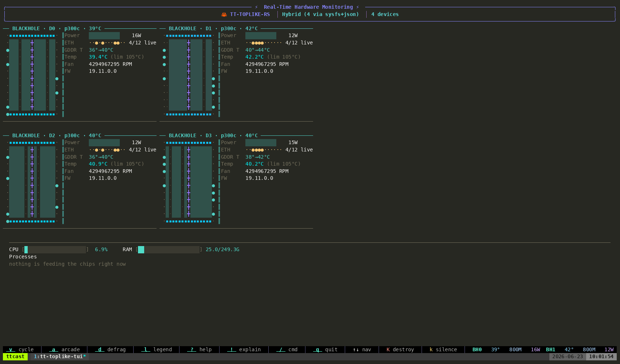Image resolution: width=620 pixels, height=364 pixels.
Task: Click the CPU usage bar
Action: point(55,250)
